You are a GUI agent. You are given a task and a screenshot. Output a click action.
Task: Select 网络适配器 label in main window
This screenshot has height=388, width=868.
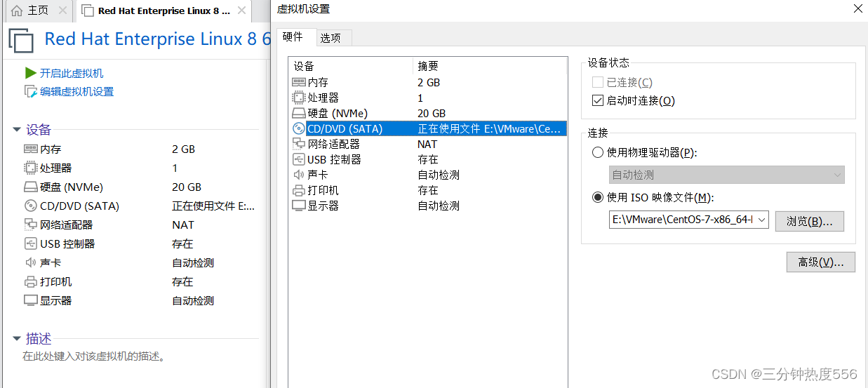click(67, 225)
